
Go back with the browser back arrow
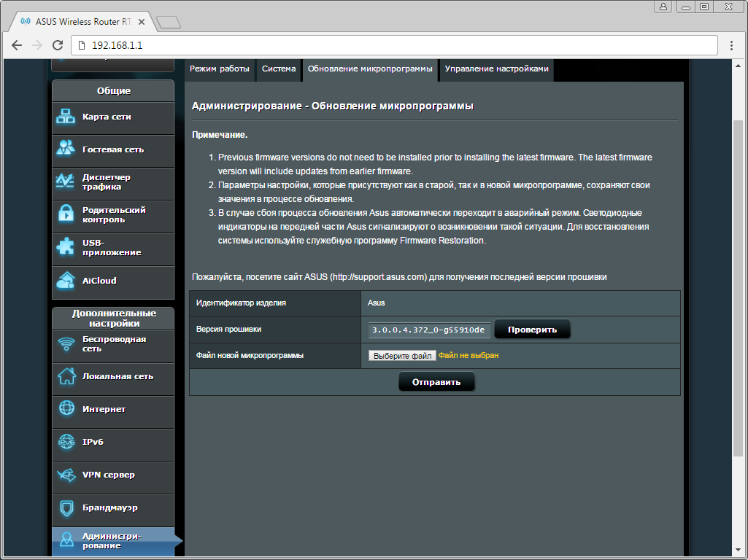click(18, 45)
